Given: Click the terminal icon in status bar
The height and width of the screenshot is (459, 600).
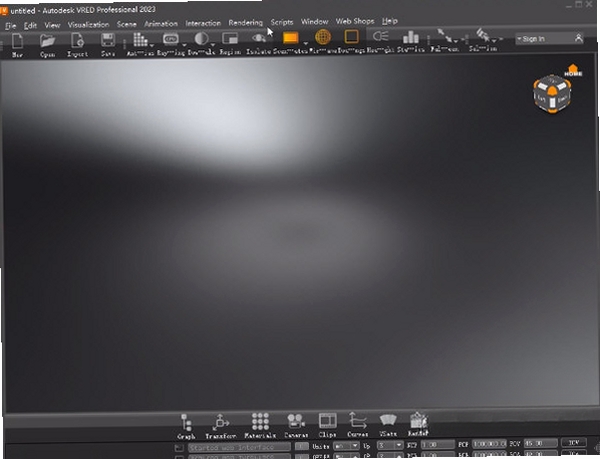Looking at the screenshot, I should click(x=179, y=448).
